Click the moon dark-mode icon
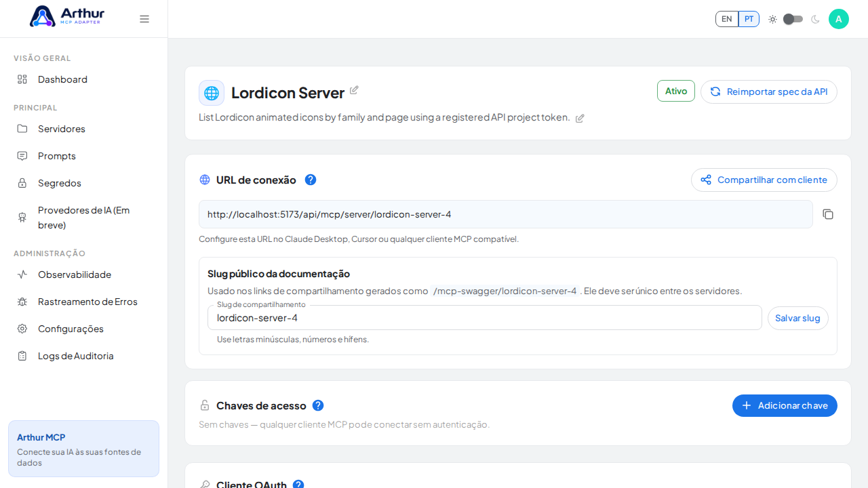The height and width of the screenshot is (488, 868). pyautogui.click(x=815, y=19)
